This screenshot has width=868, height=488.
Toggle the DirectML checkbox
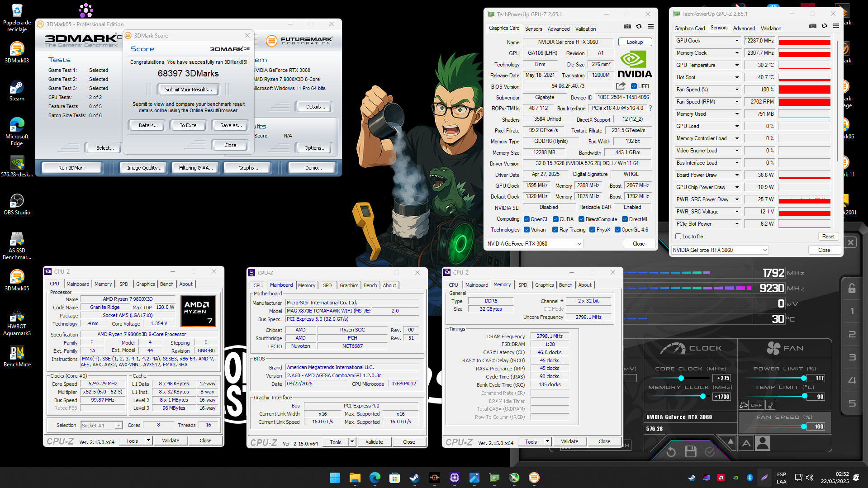625,219
